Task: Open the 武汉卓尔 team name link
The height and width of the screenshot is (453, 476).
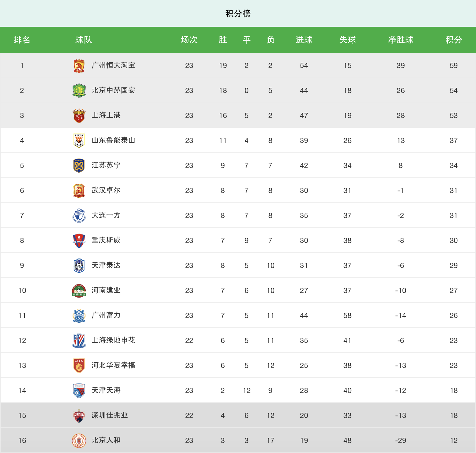Action: (x=106, y=191)
